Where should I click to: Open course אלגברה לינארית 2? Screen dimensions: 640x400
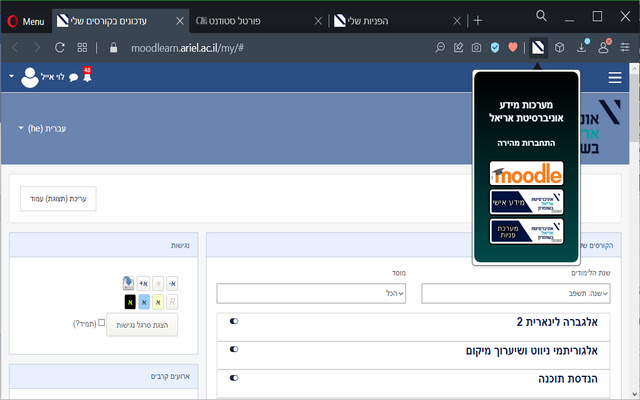(557, 322)
